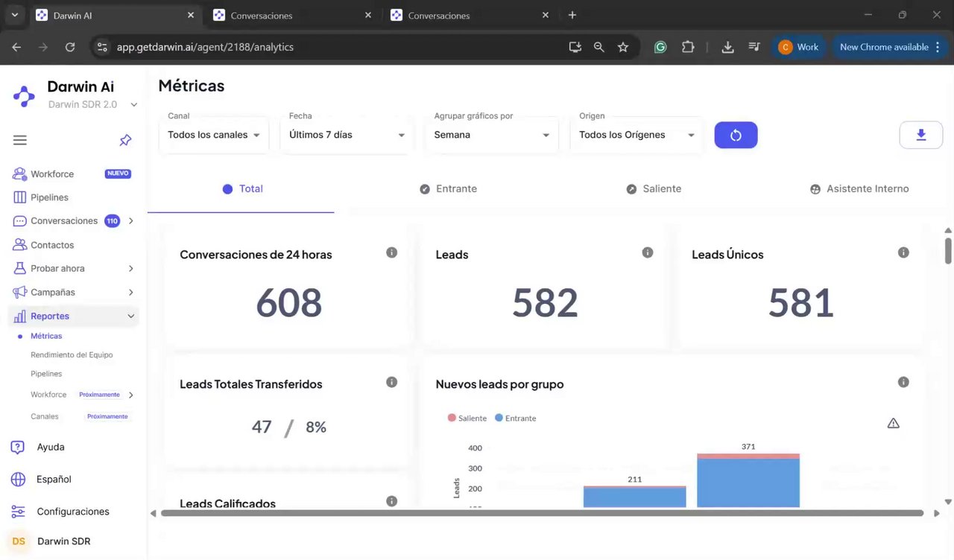Image resolution: width=954 pixels, height=560 pixels.
Task: Click info icon on Conversaciones de 24 horas
Action: [x=391, y=252]
